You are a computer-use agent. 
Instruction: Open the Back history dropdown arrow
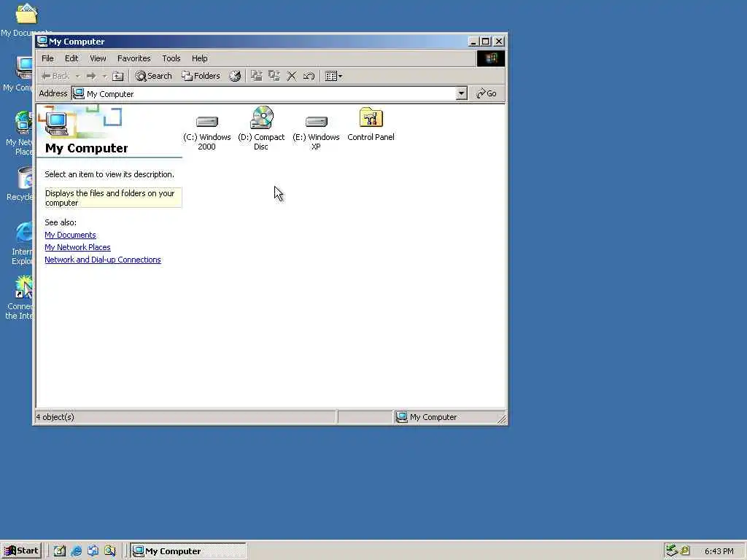(77, 76)
